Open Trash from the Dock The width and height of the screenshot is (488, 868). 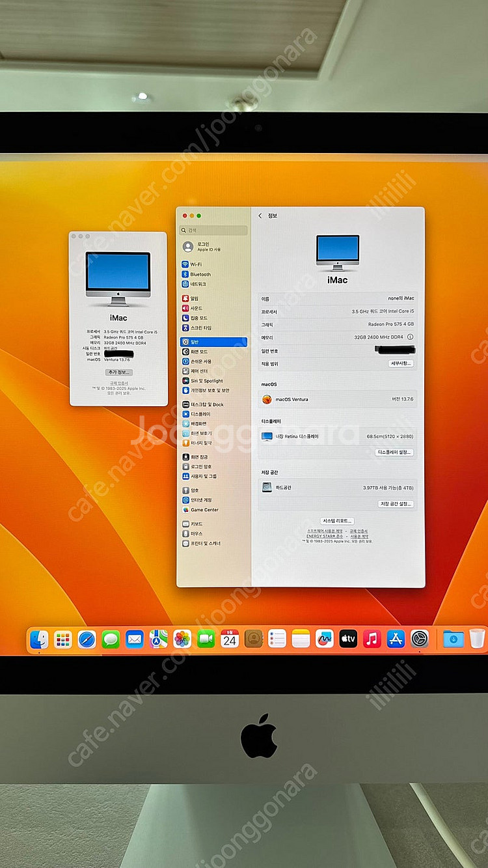477,639
